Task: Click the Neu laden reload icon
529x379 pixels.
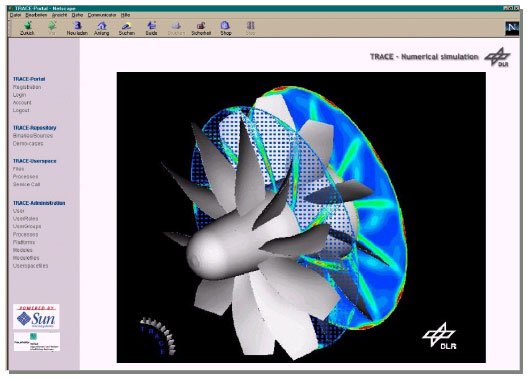Action: tap(77, 25)
